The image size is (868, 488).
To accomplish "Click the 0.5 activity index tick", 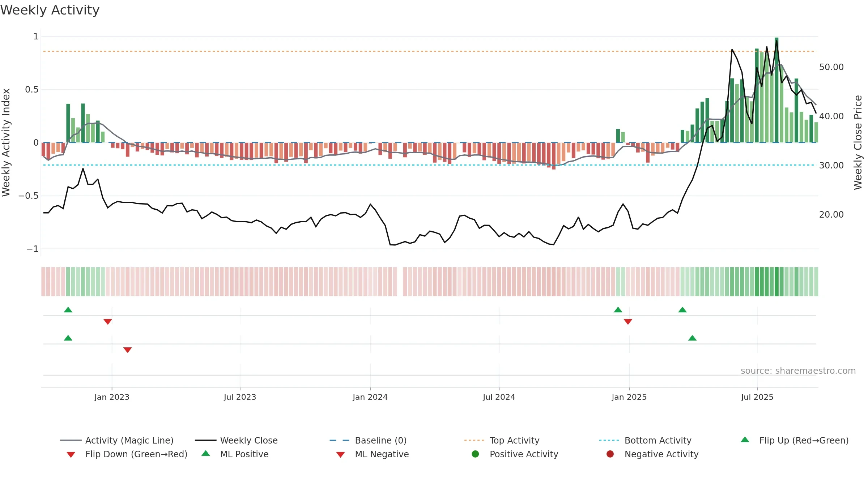I will [x=32, y=90].
